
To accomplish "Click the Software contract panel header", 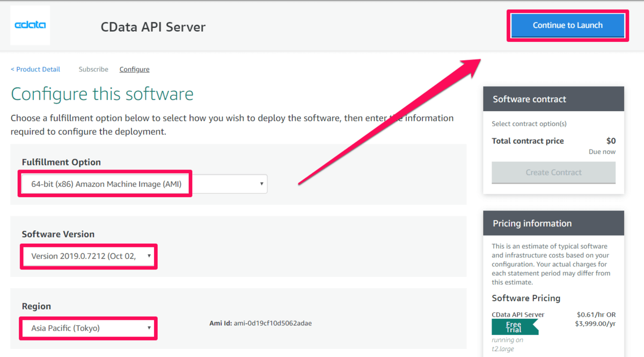I will [x=553, y=99].
